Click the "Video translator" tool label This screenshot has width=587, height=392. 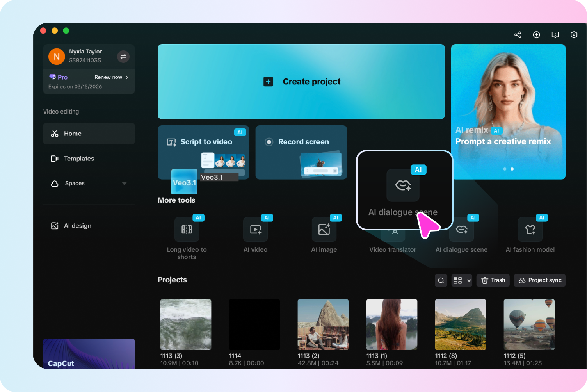(x=393, y=250)
